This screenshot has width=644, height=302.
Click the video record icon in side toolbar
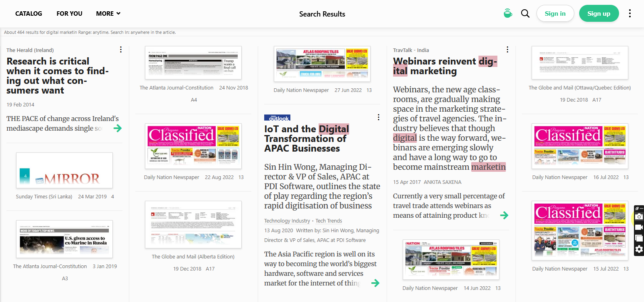click(639, 227)
